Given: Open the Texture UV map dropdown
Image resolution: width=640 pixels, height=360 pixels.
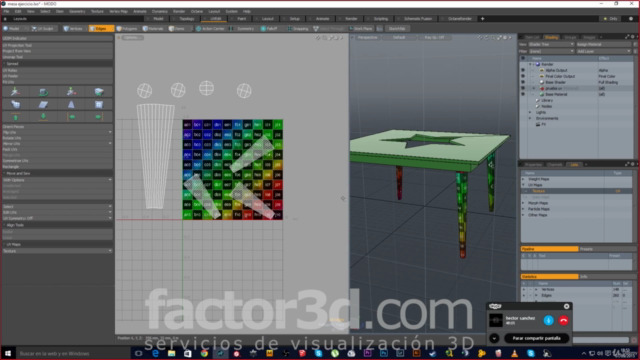Looking at the screenshot, I should click(57, 251).
